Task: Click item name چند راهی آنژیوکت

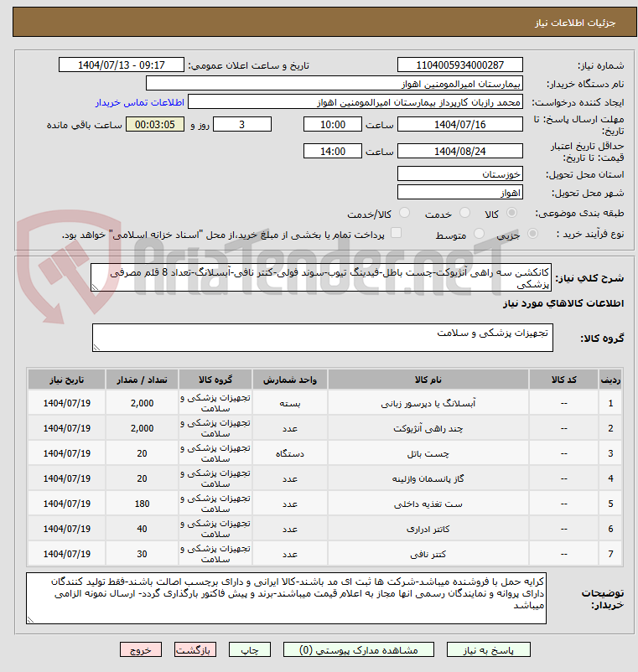Action: coord(428,428)
